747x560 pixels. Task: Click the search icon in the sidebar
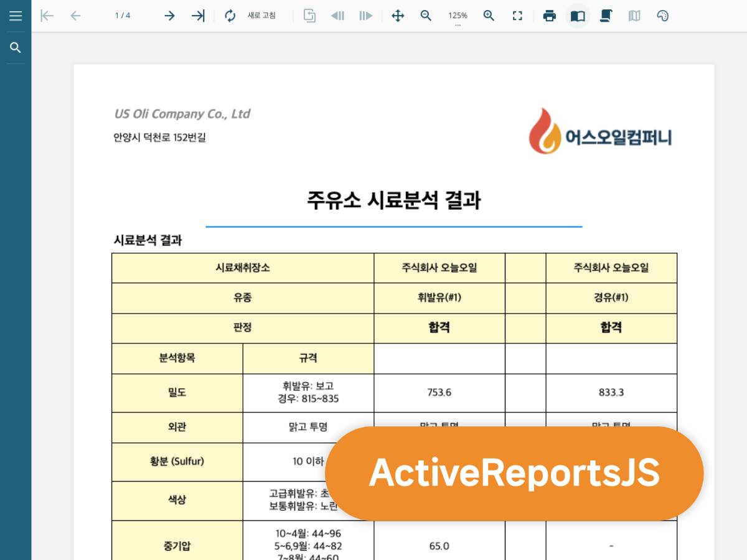(16, 47)
